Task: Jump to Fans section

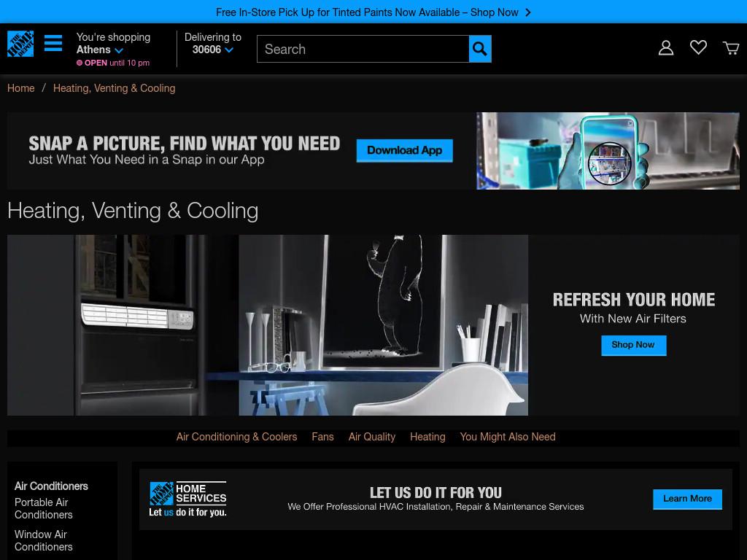Action: tap(322, 437)
